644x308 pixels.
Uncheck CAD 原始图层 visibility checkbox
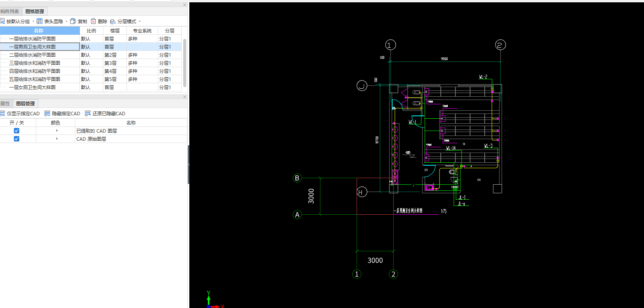click(x=17, y=139)
